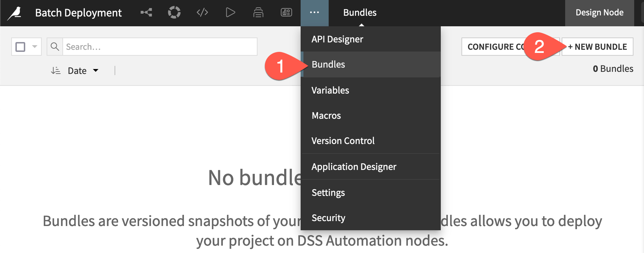Select Bundles from the menu
Screen dimensions: 644x253
click(371, 64)
